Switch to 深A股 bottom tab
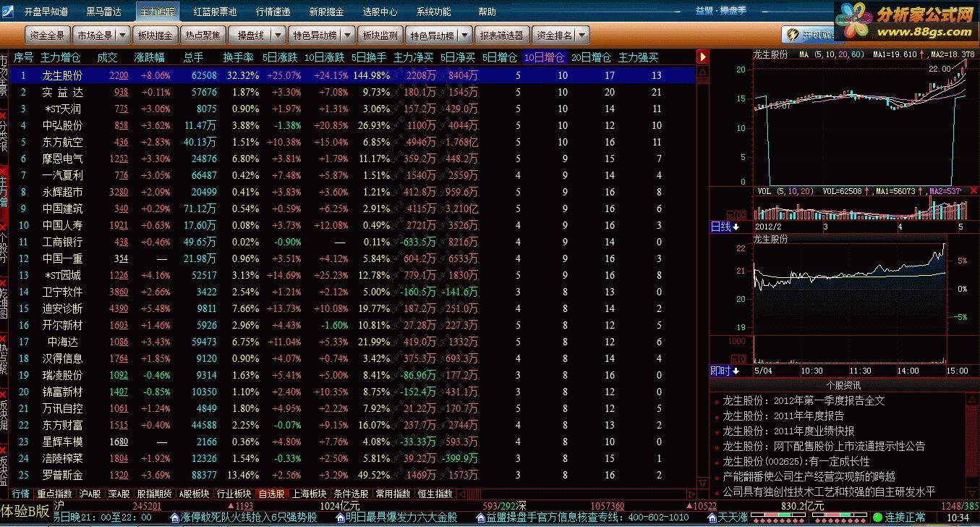The width and height of the screenshot is (980, 527). click(119, 494)
